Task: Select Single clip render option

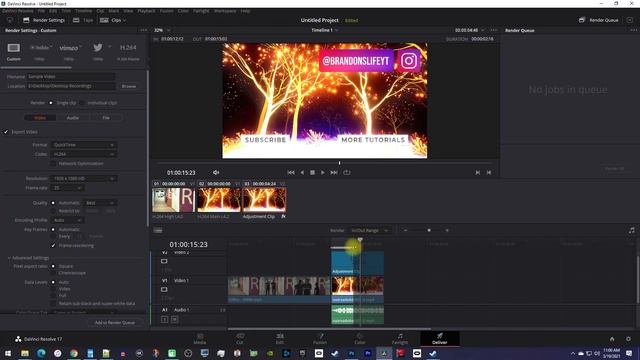Action: pos(51,103)
